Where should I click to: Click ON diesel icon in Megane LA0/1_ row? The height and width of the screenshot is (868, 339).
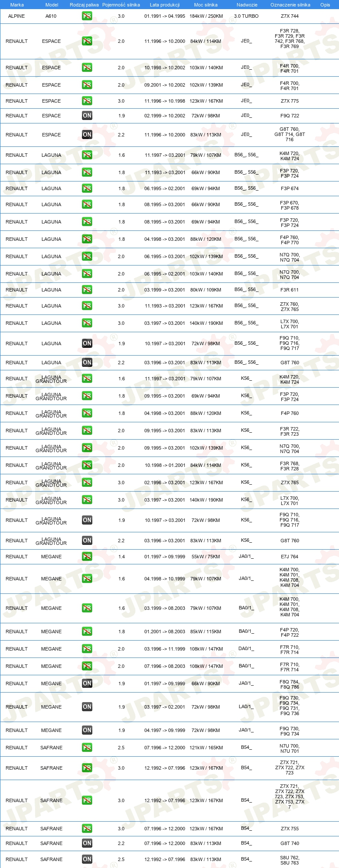[87, 707]
